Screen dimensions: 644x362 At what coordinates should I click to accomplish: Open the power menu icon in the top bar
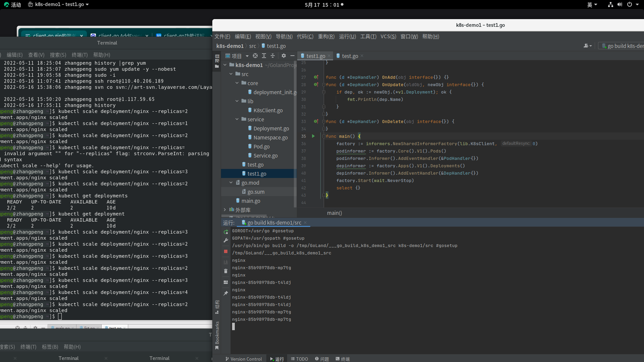[x=630, y=5]
